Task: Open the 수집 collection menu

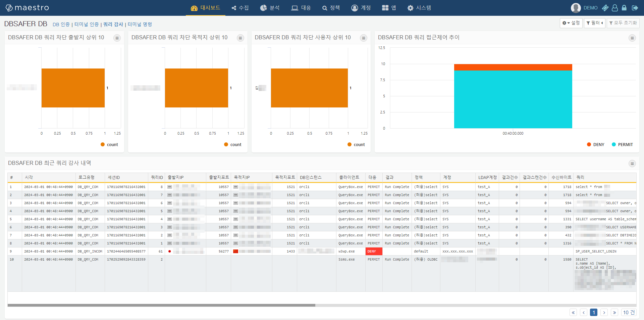Action: point(240,8)
